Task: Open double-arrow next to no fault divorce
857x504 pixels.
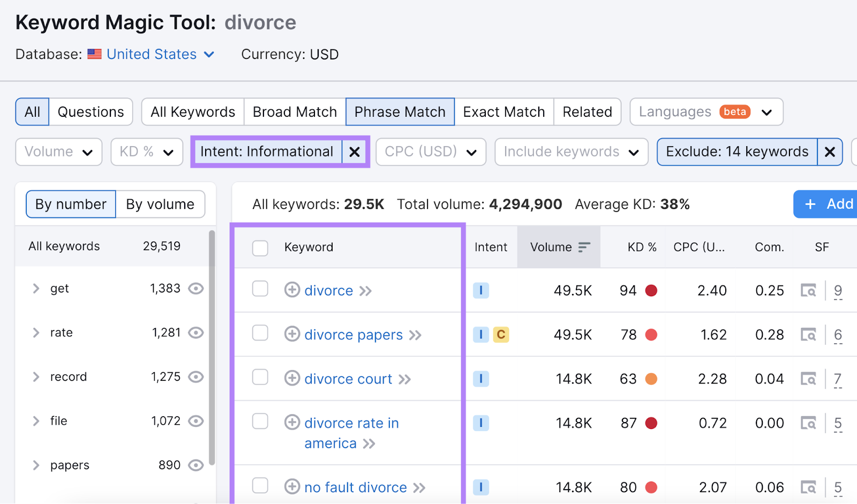Action: point(419,488)
